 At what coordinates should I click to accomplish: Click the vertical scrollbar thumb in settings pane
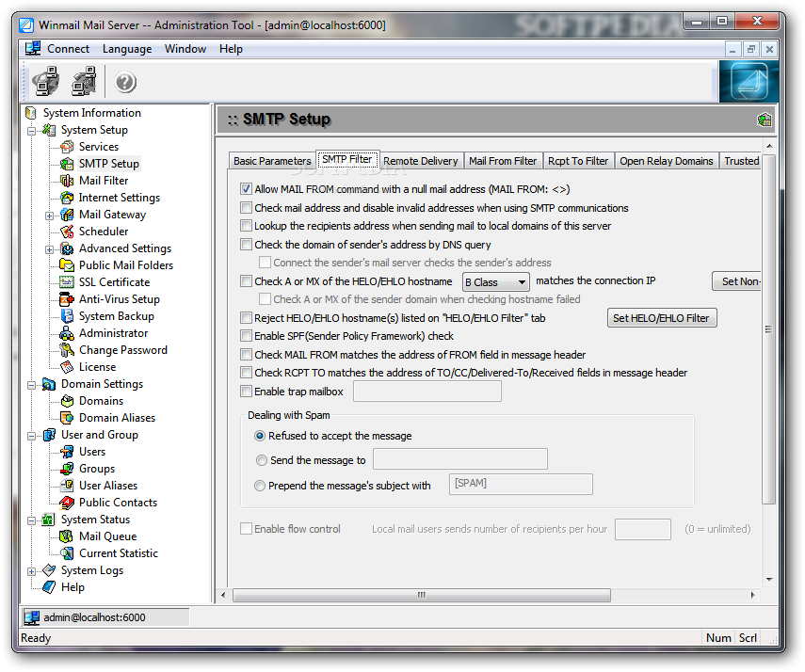click(x=768, y=329)
